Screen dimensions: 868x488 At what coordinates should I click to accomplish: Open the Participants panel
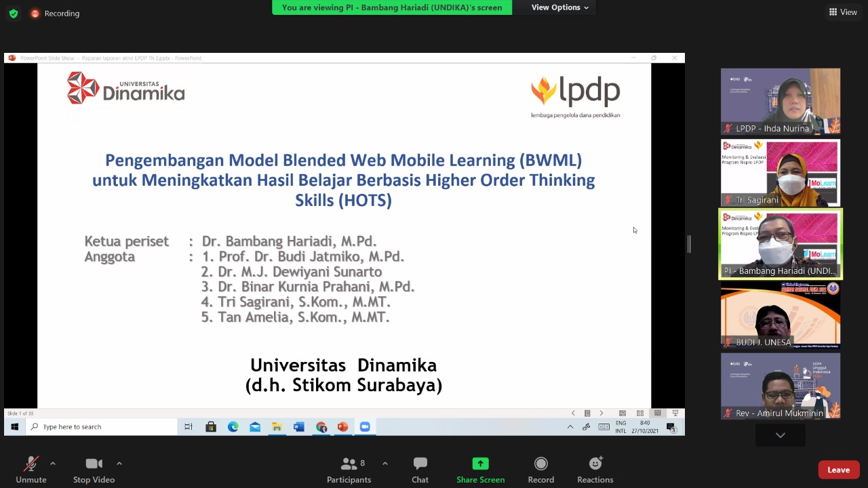click(349, 470)
